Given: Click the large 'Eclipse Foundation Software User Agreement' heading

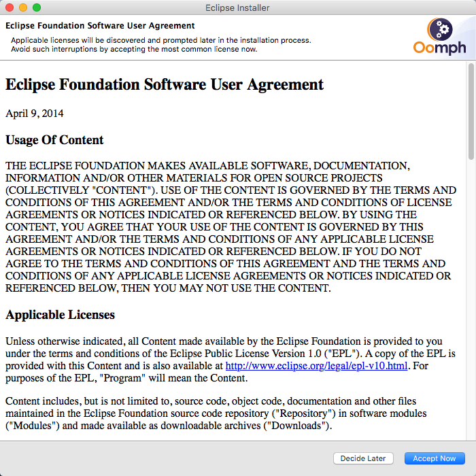Looking at the screenshot, I should point(165,85).
